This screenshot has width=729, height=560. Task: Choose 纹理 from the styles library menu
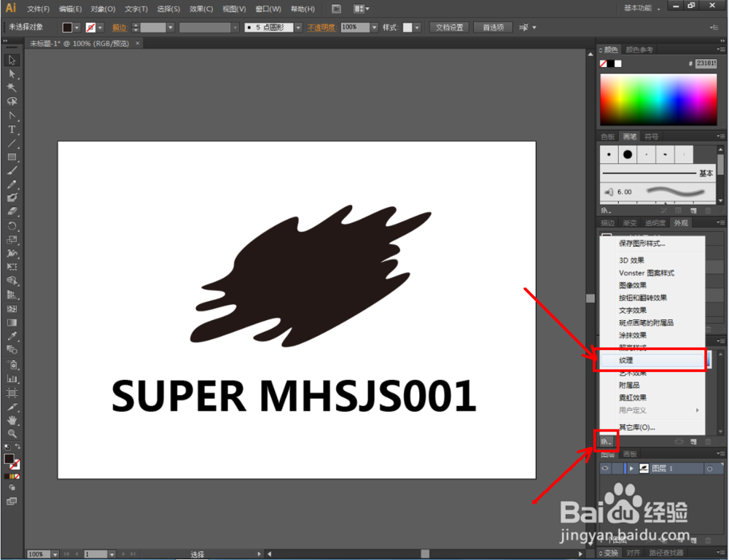pyautogui.click(x=652, y=360)
